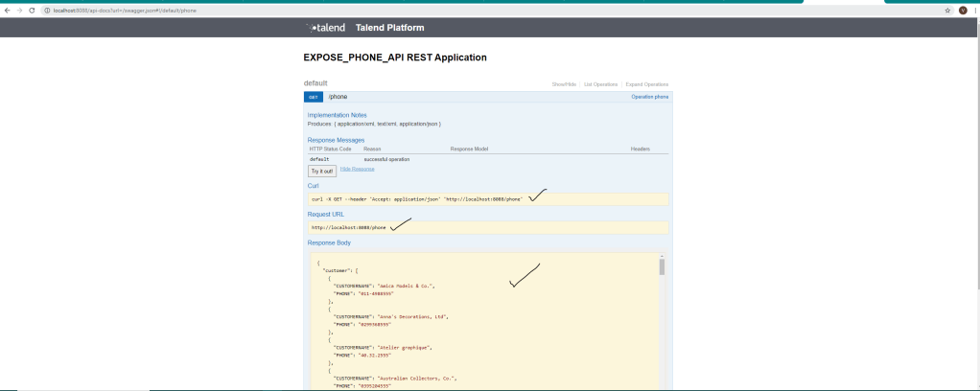Toggle the default section via Show/Hide
This screenshot has width=980, height=391.
pyautogui.click(x=564, y=84)
